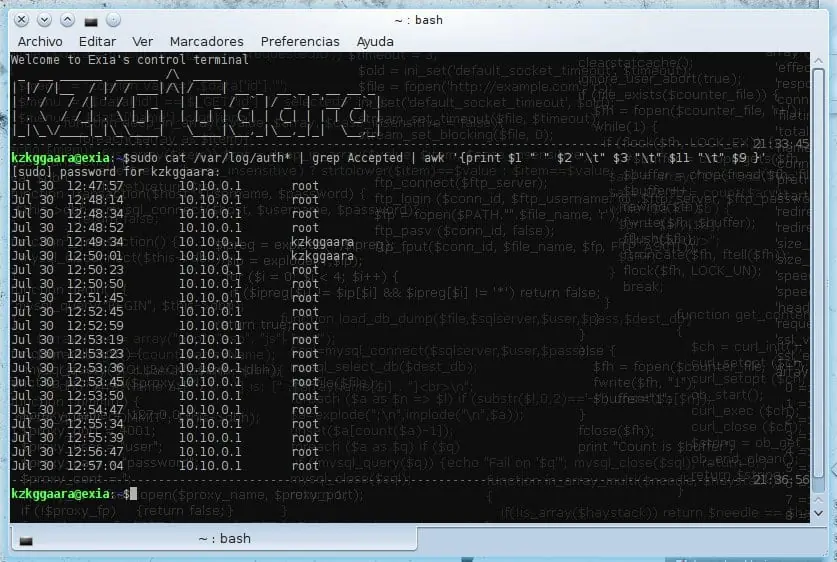This screenshot has height=562, width=837.
Task: Open the Ayuda menu
Action: [375, 42]
